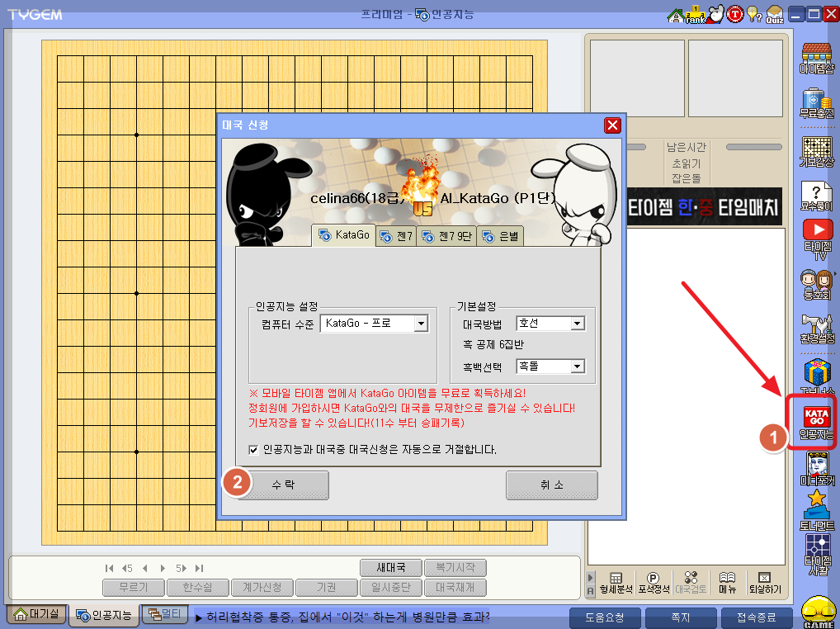Expand the computer level KataGo dropdown
This screenshot has width=840, height=629.
[421, 323]
